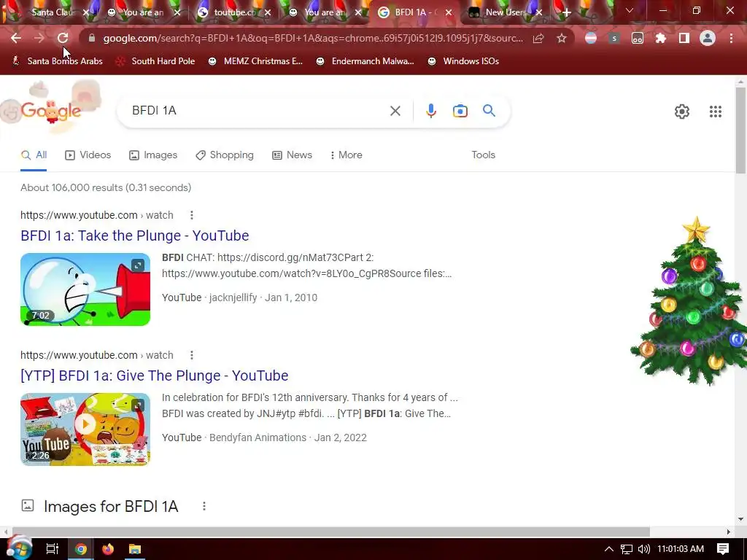The width and height of the screenshot is (747, 560).
Task: Open Santa Bombs Arabs bookmark
Action: coord(57,61)
